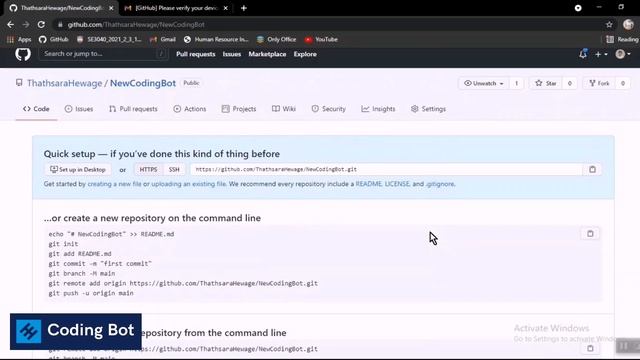Viewport: 640px width, 360px height.
Task: Open the .gitignore recommendation link
Action: (x=440, y=184)
